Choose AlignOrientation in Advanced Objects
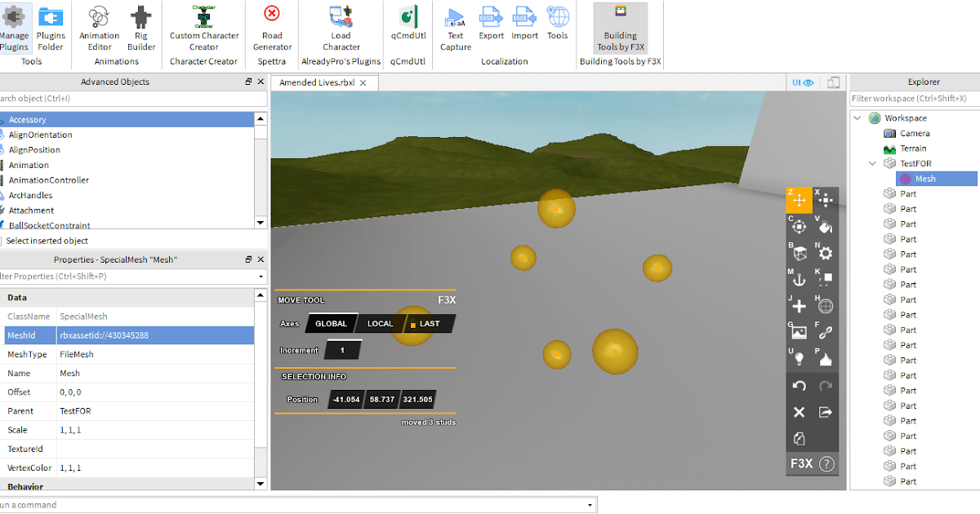The image size is (980, 514). [127, 135]
